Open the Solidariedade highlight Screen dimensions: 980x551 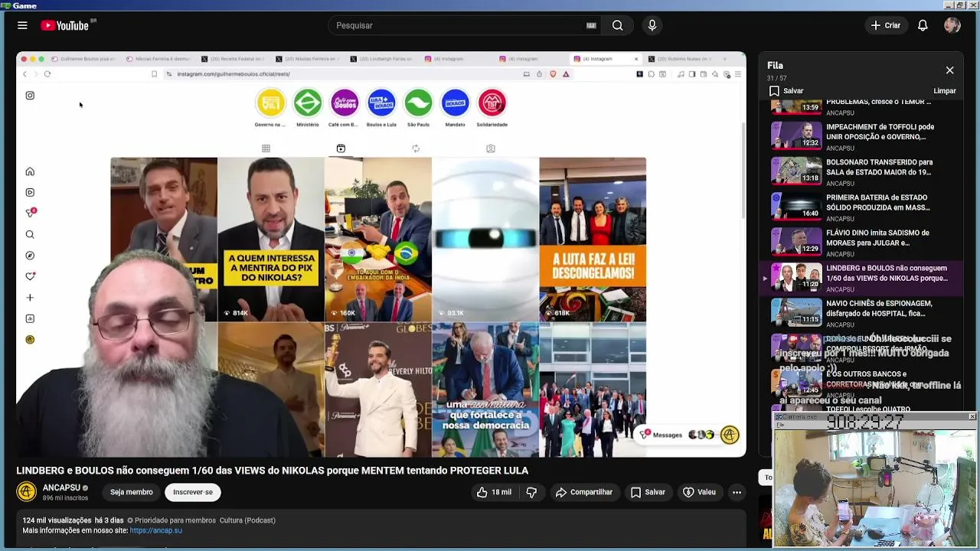click(x=492, y=103)
